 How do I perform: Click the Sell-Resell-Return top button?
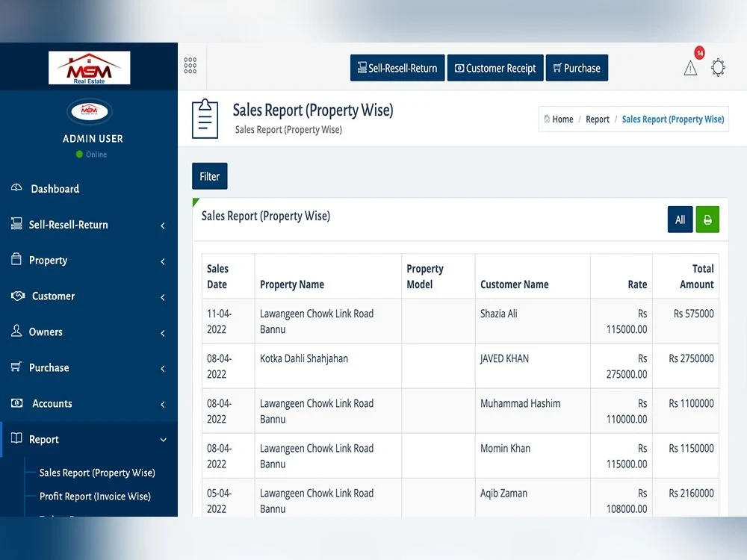pyautogui.click(x=397, y=68)
